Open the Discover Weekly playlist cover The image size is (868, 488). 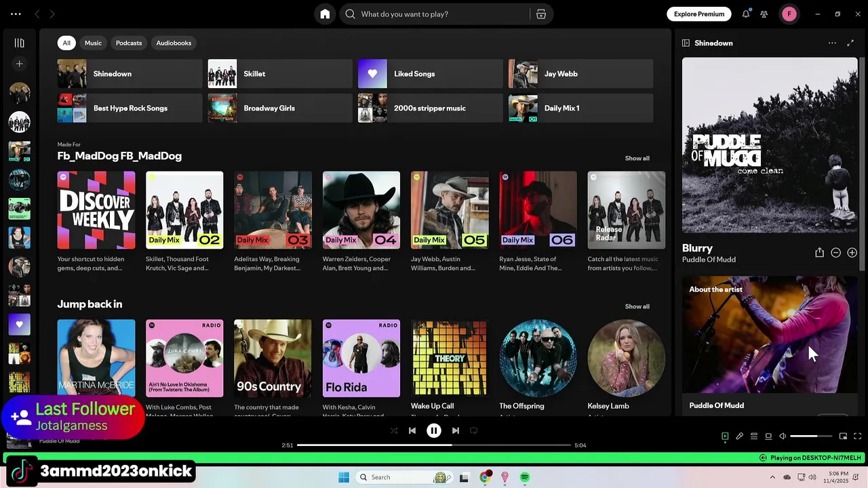(96, 210)
